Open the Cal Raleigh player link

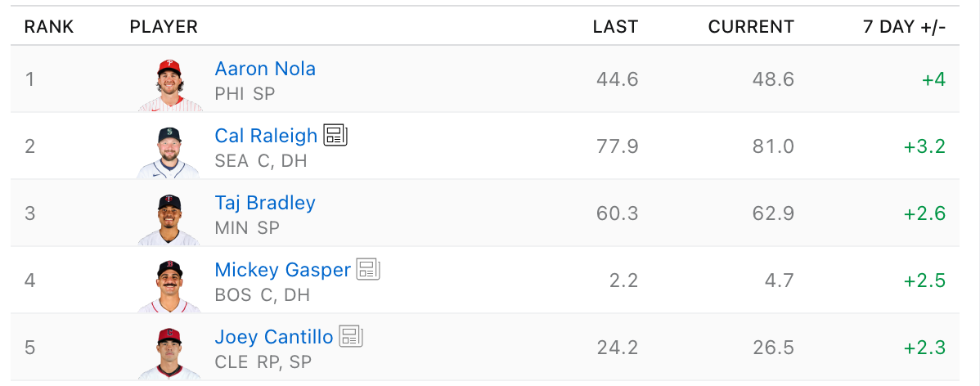(266, 135)
